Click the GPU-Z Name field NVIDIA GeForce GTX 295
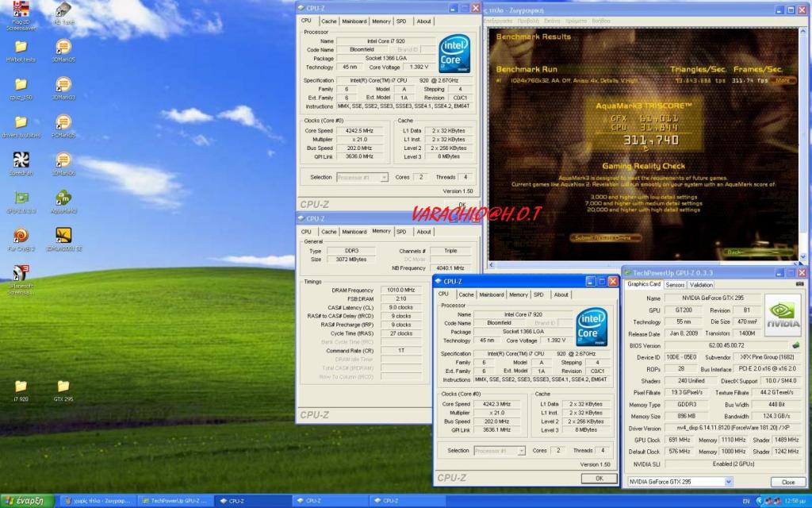Viewport: 812px width, 508px height. [x=712, y=298]
